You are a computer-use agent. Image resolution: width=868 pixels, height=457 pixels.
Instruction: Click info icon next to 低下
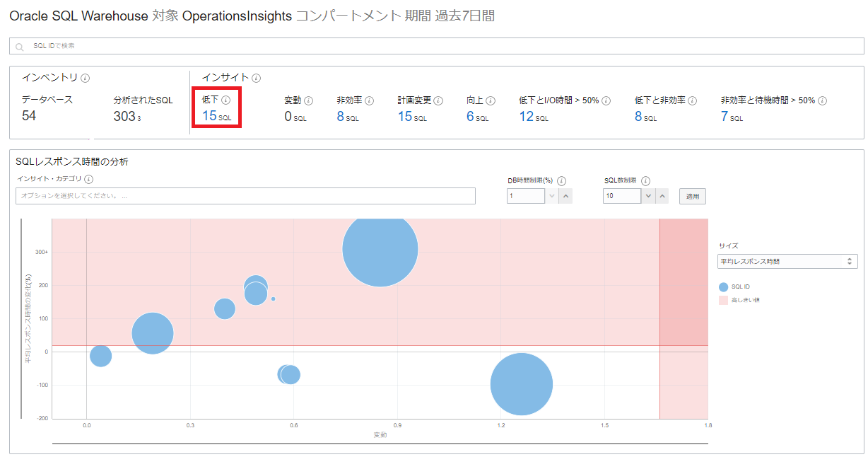coord(226,100)
